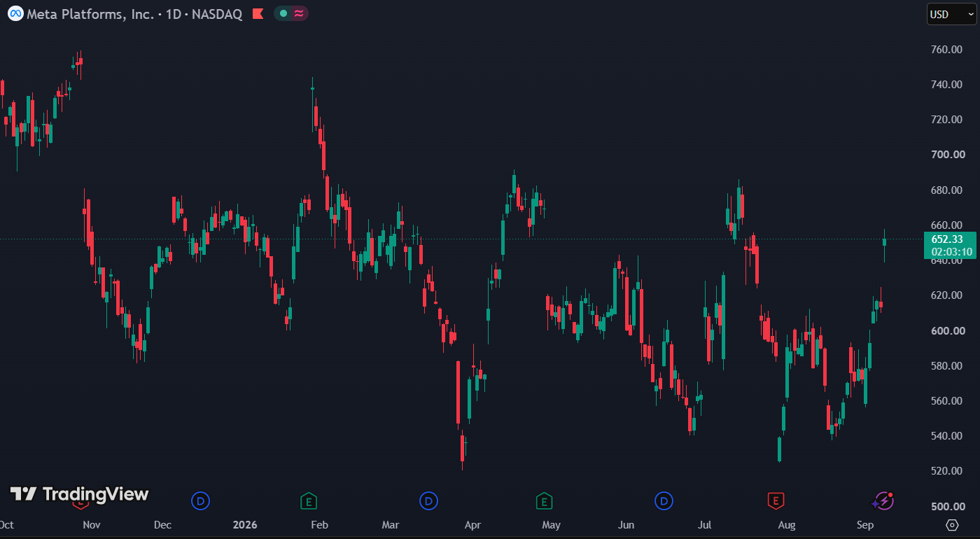Open the red earnings marker near Aug
This screenshot has height=539, width=980.
pos(775,500)
